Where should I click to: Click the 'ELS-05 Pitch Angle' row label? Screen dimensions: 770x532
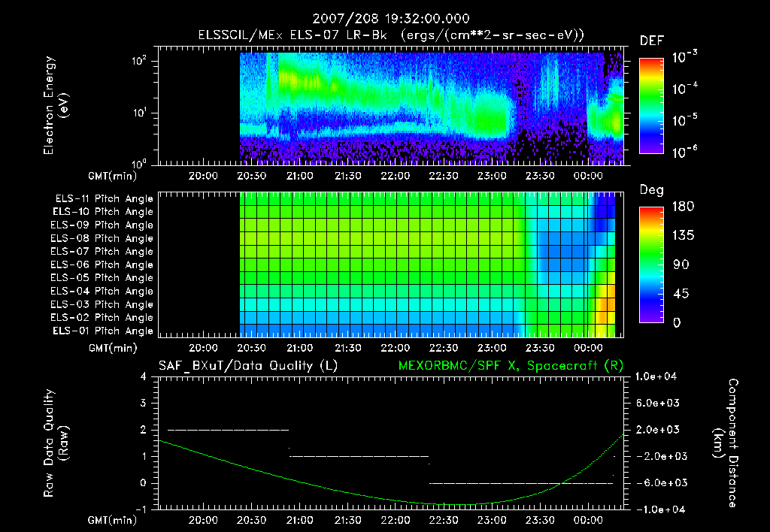[x=102, y=278]
